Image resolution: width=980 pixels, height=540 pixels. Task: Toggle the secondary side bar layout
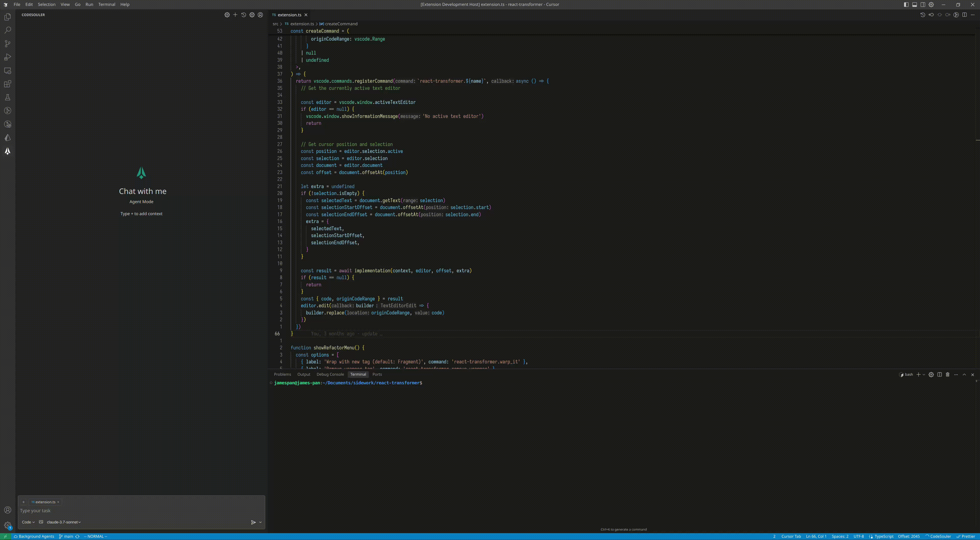tap(923, 5)
